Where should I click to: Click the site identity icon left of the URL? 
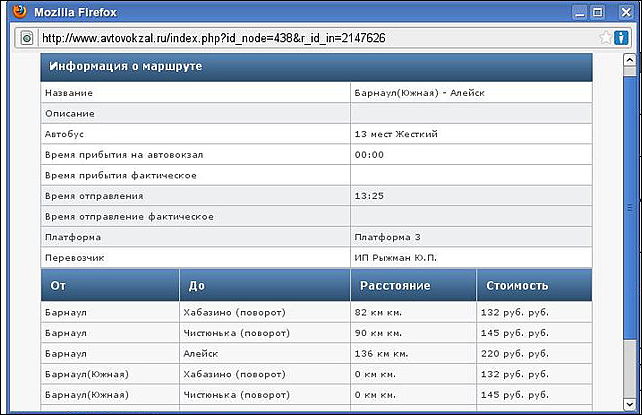(x=27, y=37)
